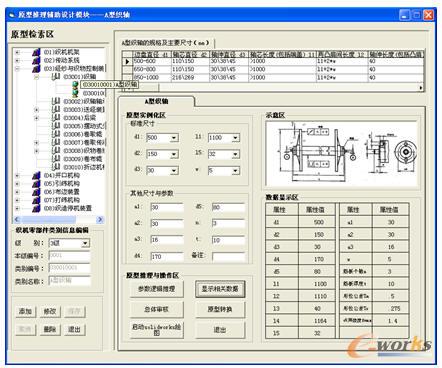Click the d4 input field showing 170
442x368 pixels.
pos(167,256)
